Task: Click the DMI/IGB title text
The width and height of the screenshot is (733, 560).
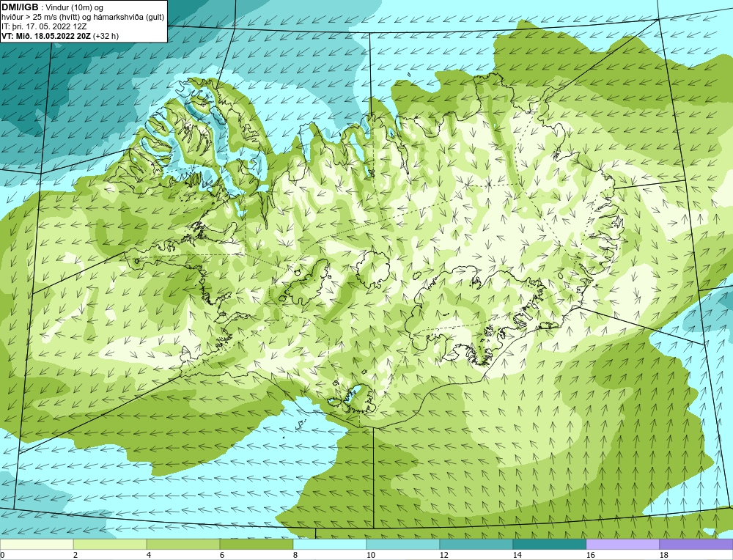Action: [20, 7]
